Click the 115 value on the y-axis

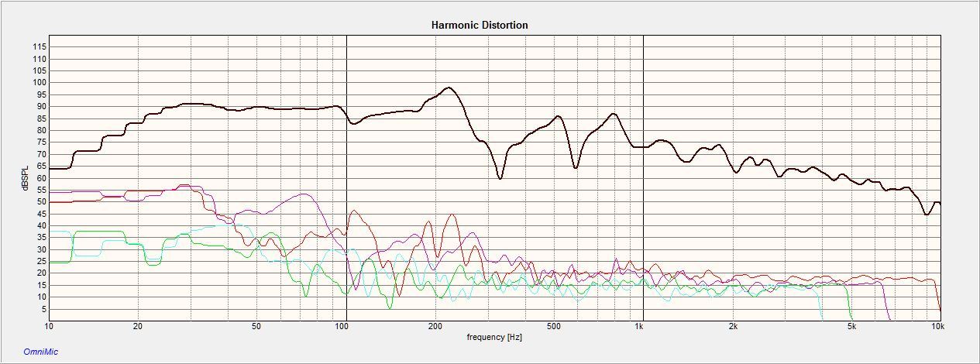coord(40,47)
